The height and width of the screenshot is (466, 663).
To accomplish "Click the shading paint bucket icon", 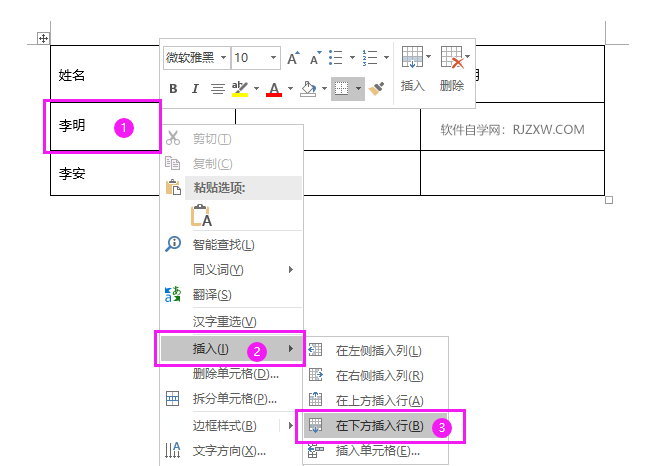I will tap(308, 89).
